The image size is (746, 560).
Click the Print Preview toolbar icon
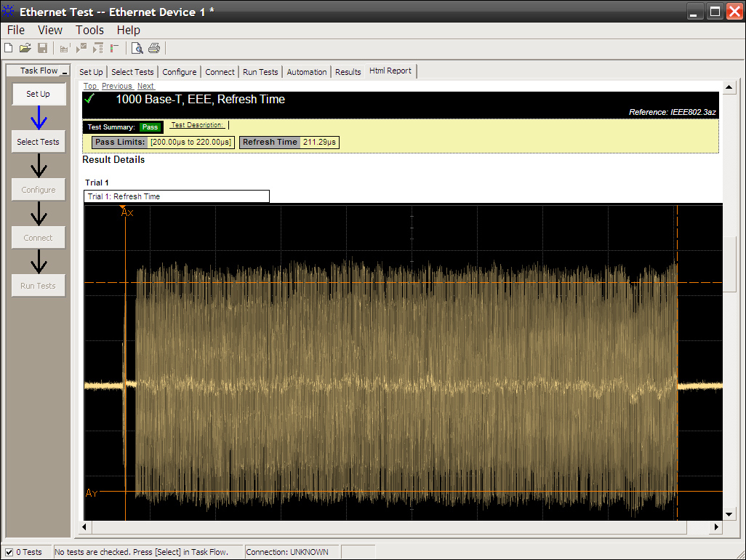tap(137, 49)
